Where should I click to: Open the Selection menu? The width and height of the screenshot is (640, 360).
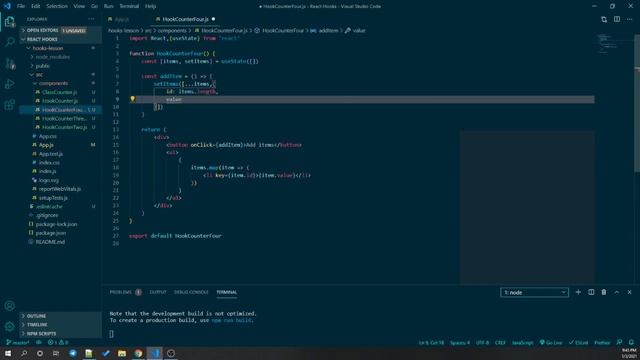coord(57,6)
